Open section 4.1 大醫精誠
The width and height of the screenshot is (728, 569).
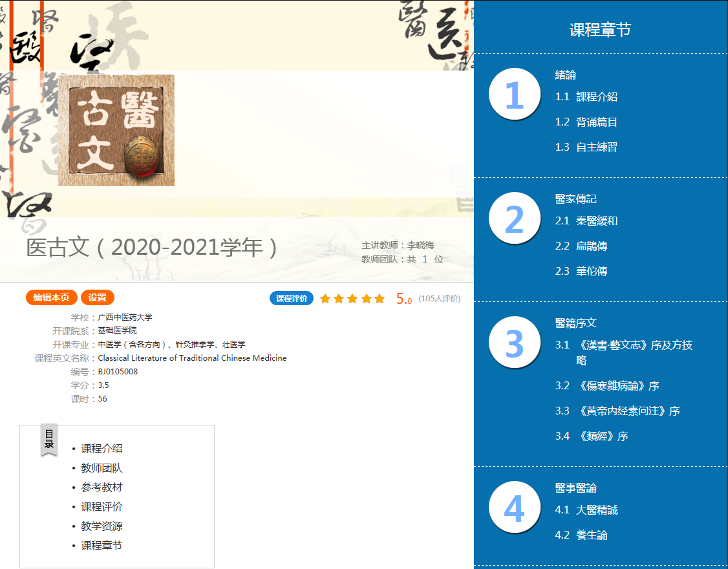pos(586,510)
